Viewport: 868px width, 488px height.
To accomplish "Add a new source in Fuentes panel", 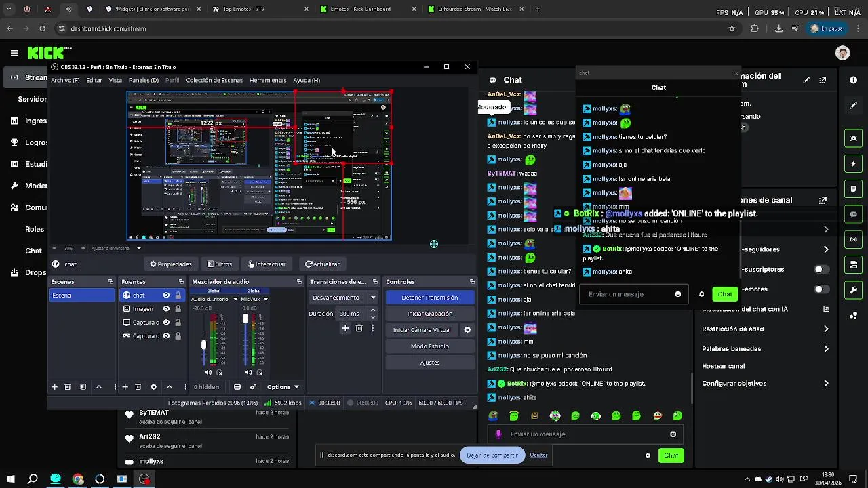I will click(125, 387).
